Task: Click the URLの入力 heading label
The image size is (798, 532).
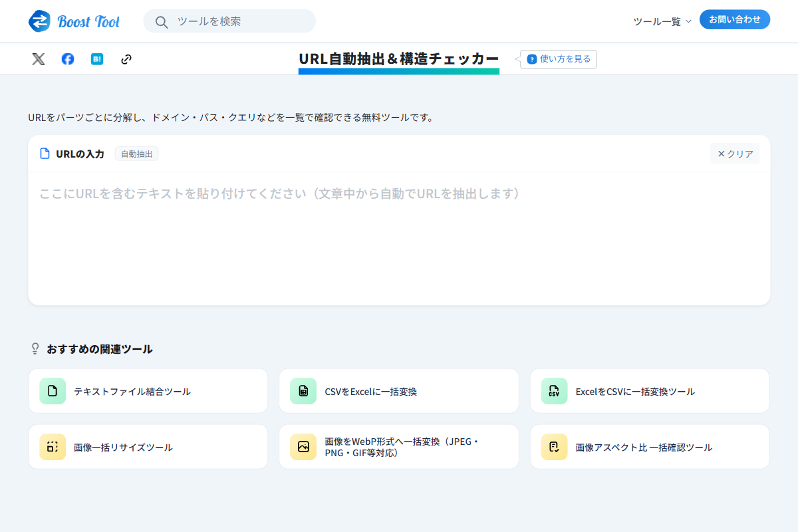Action: pyautogui.click(x=80, y=154)
